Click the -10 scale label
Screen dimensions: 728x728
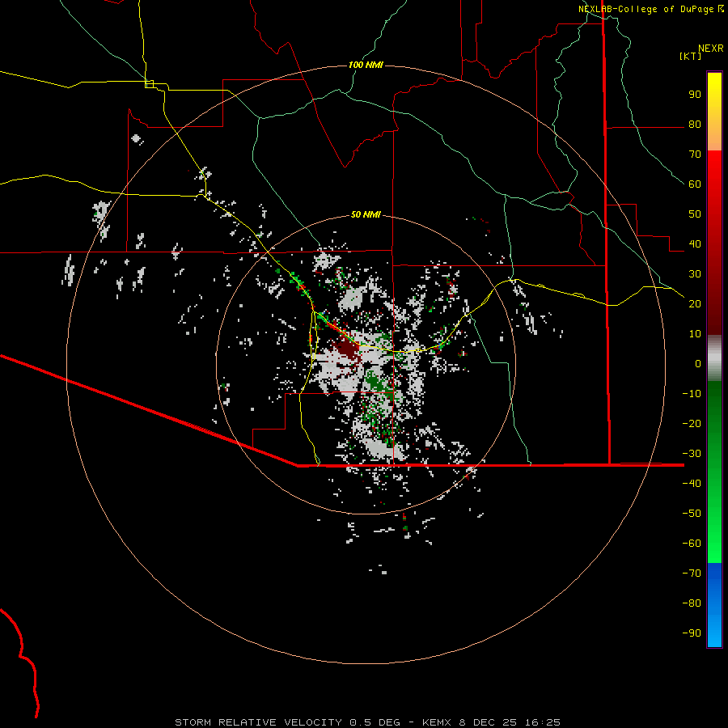click(692, 394)
